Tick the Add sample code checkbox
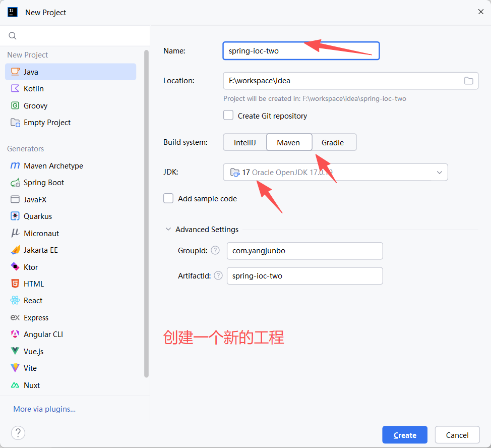Screen dimensions: 491x448 point(168,198)
